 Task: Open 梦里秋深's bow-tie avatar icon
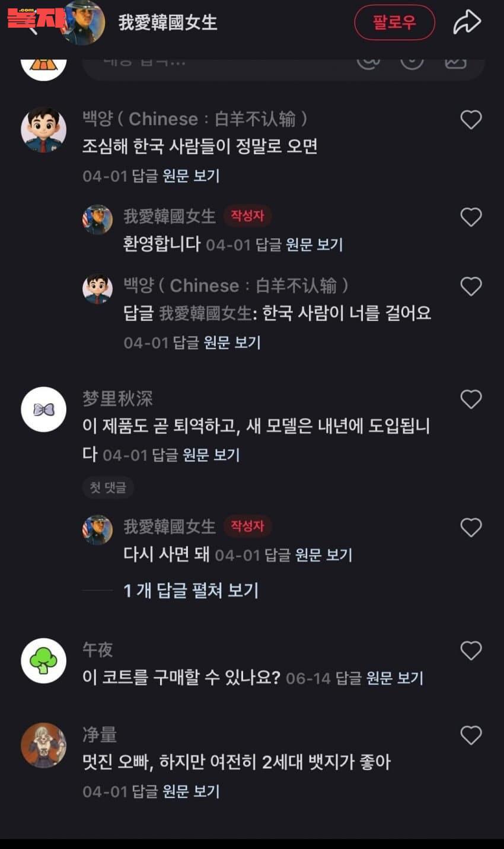coord(43,409)
